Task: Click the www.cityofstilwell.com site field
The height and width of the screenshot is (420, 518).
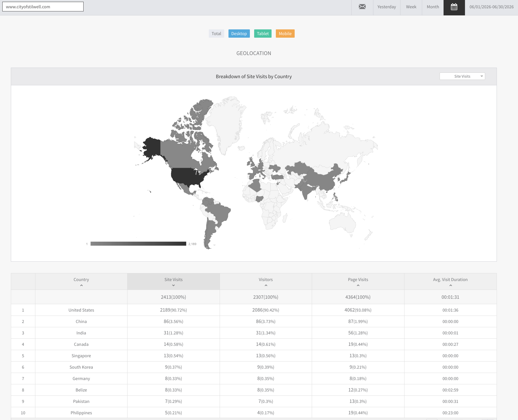Action: (43, 7)
